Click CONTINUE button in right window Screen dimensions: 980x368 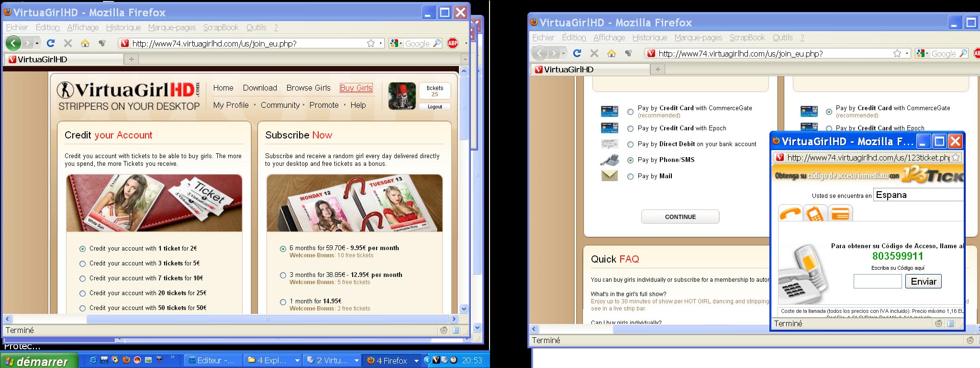(x=680, y=217)
